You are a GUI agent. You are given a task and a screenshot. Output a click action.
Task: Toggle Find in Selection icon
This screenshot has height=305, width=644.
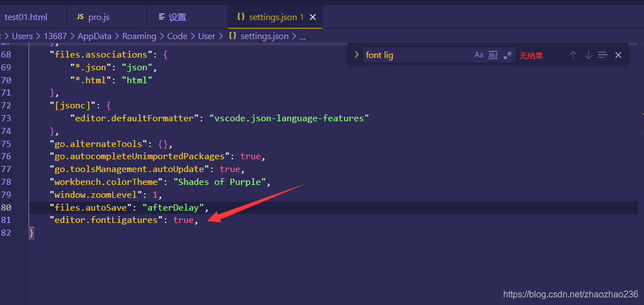603,55
